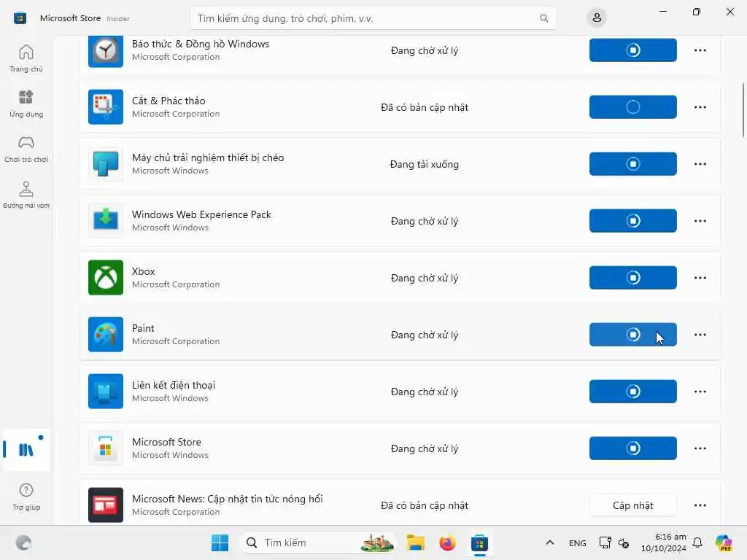
Task: Click the Windows Web Experience Pack title
Action: pos(201,215)
